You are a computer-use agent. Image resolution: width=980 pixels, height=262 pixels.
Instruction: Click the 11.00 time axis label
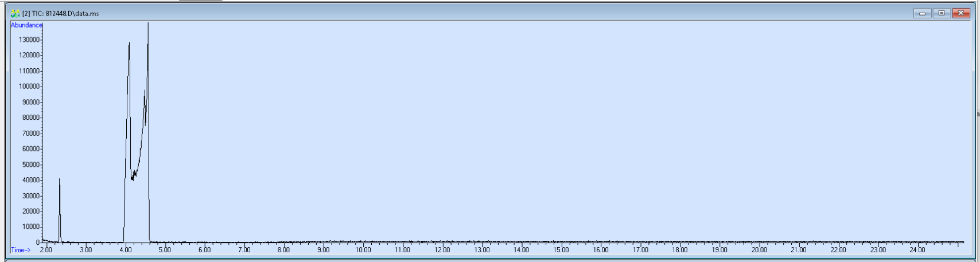click(403, 250)
